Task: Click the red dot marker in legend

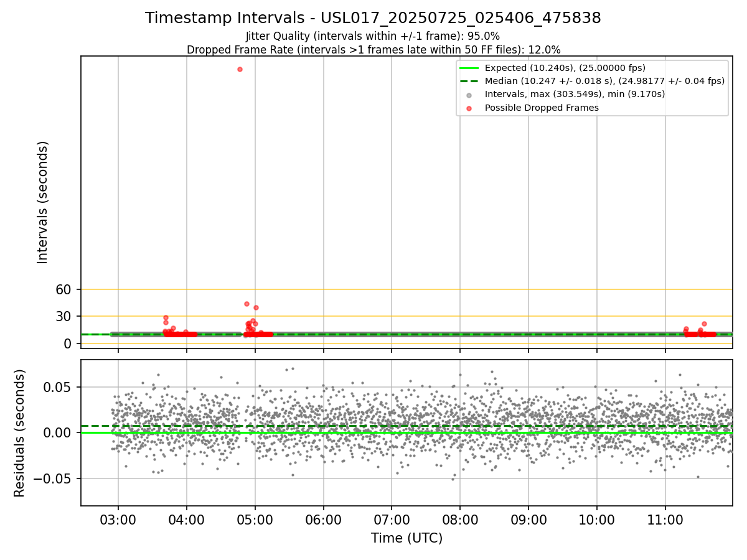Action: point(469,108)
